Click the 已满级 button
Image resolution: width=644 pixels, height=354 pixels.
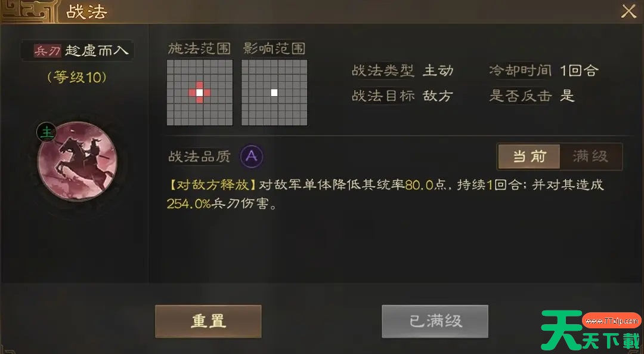pyautogui.click(x=435, y=321)
